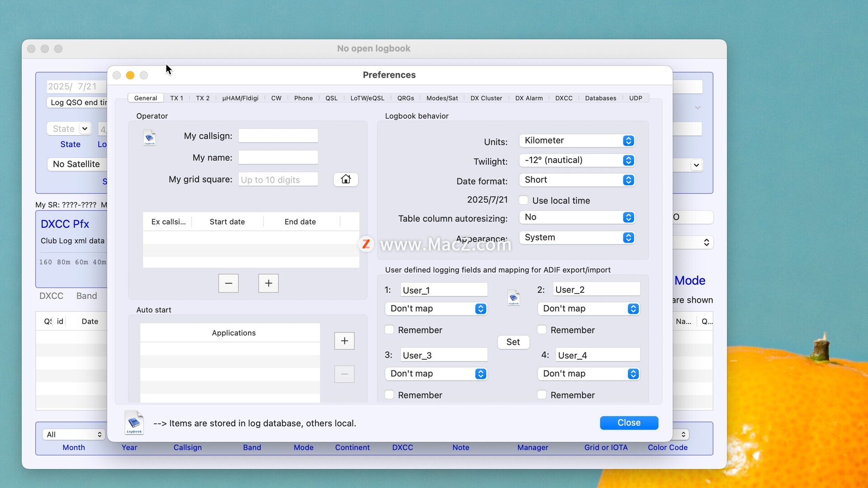This screenshot has height=488, width=868.
Task: Open the Don't map dropdown under User_1
Action: point(436,309)
